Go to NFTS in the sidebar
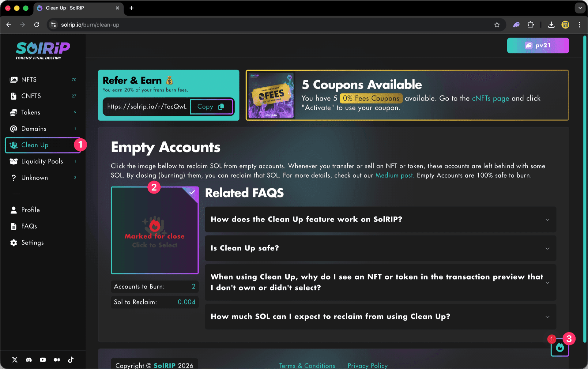Screen dimensions: 588x369 point(43,80)
